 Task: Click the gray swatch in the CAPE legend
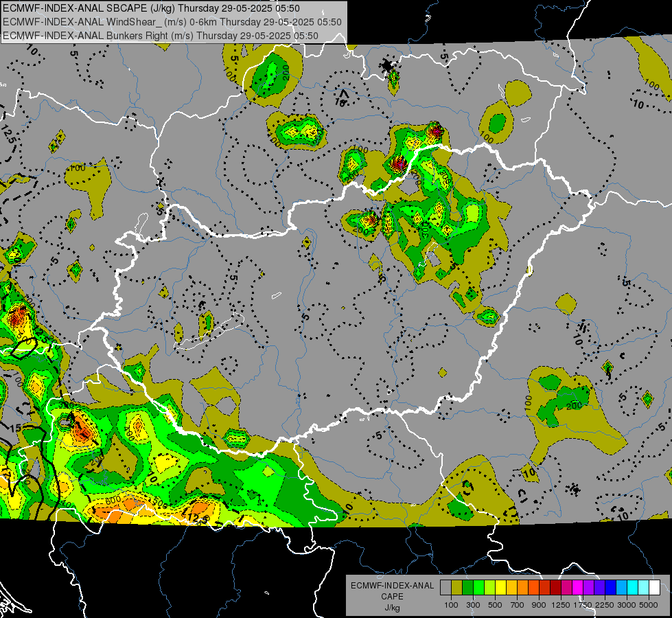(x=445, y=588)
